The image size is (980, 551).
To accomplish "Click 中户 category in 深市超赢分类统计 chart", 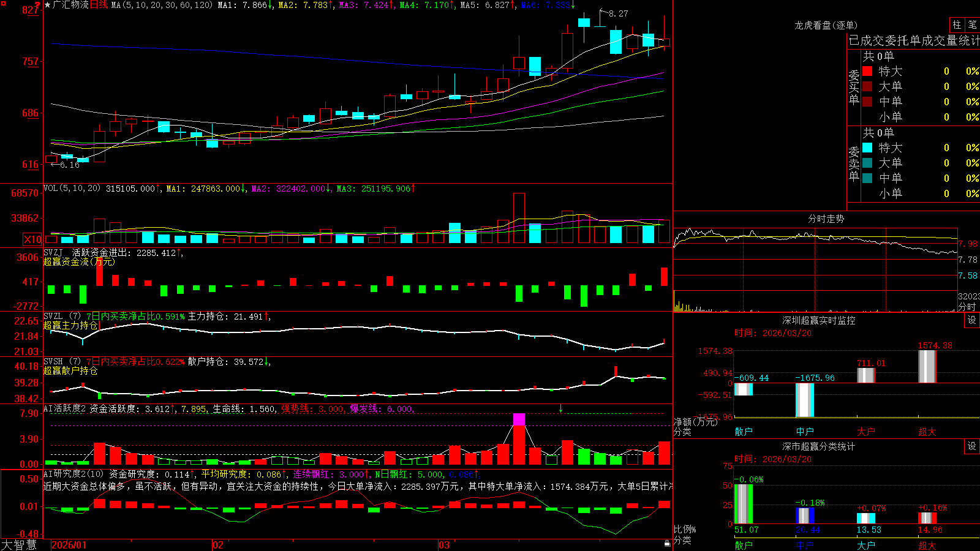I will click(x=805, y=545).
